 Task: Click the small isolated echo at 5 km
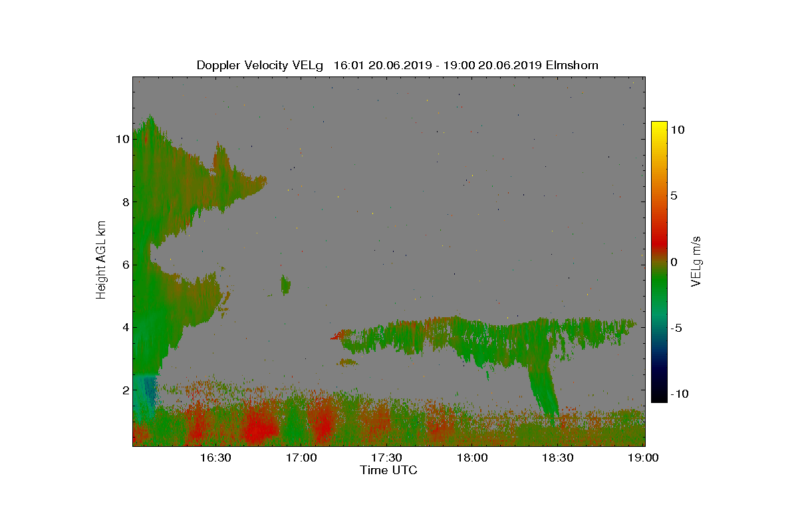coord(286,285)
